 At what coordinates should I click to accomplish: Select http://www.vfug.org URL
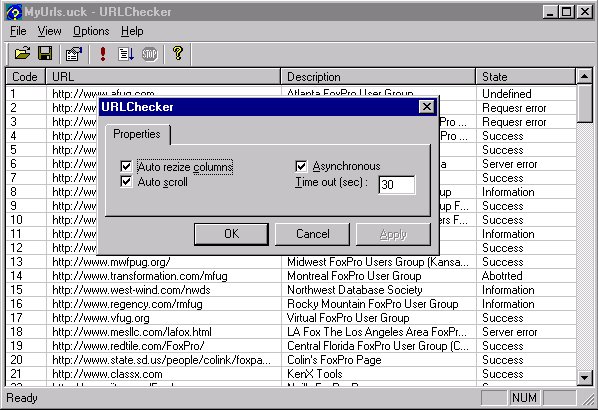101,318
